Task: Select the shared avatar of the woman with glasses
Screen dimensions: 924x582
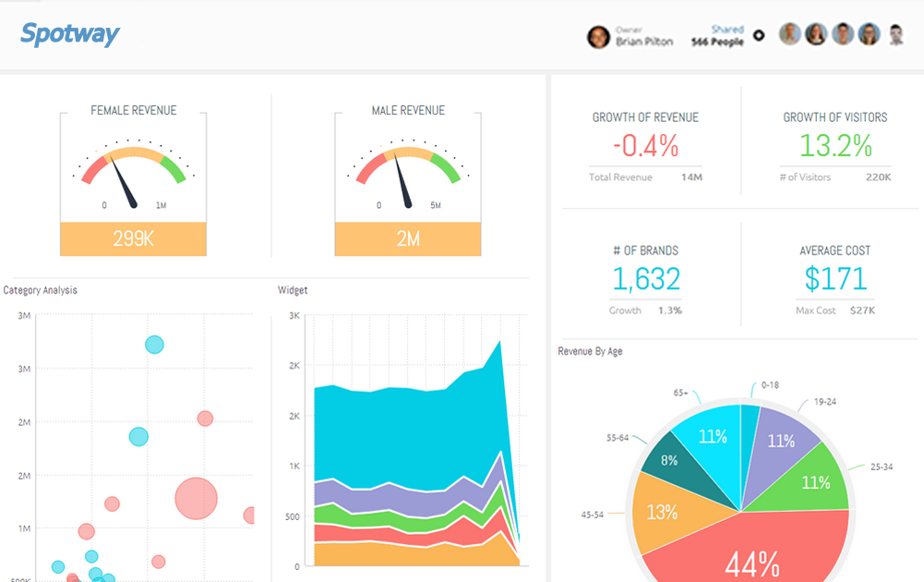Action: (870, 34)
